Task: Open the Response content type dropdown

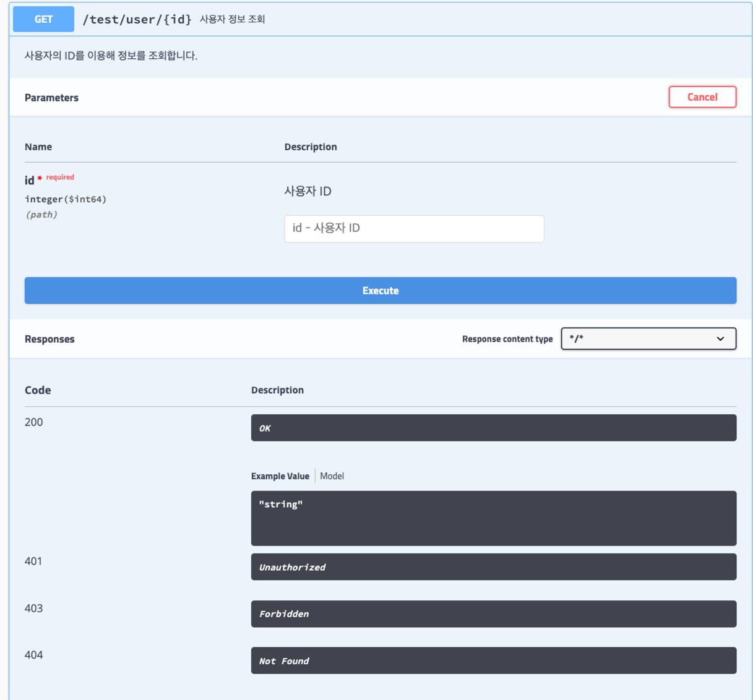Action: point(648,339)
